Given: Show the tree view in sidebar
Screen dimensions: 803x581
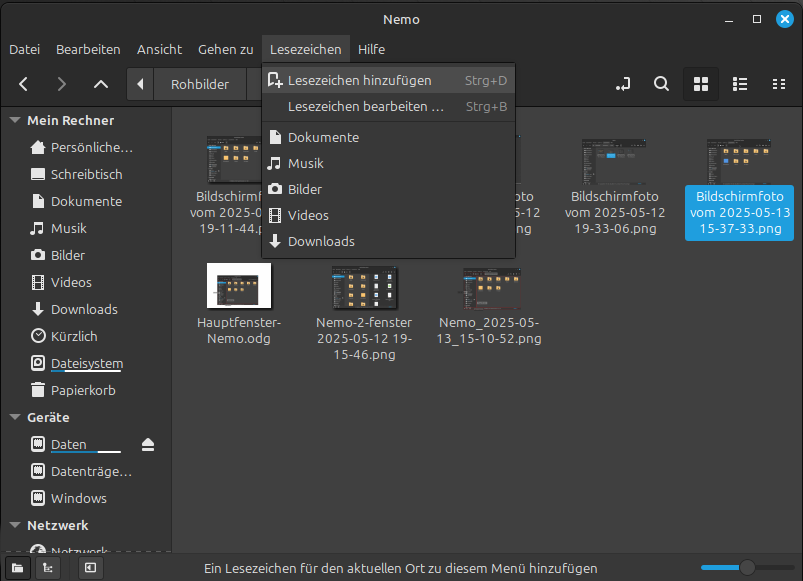Looking at the screenshot, I should [48, 568].
